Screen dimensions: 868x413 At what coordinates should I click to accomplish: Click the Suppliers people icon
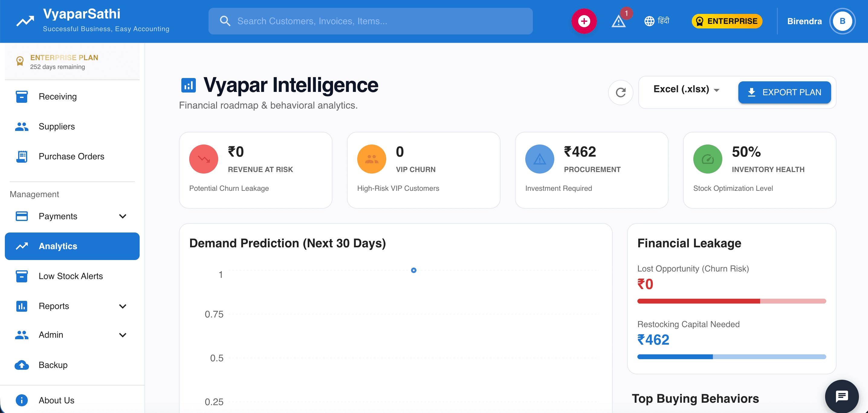(22, 127)
